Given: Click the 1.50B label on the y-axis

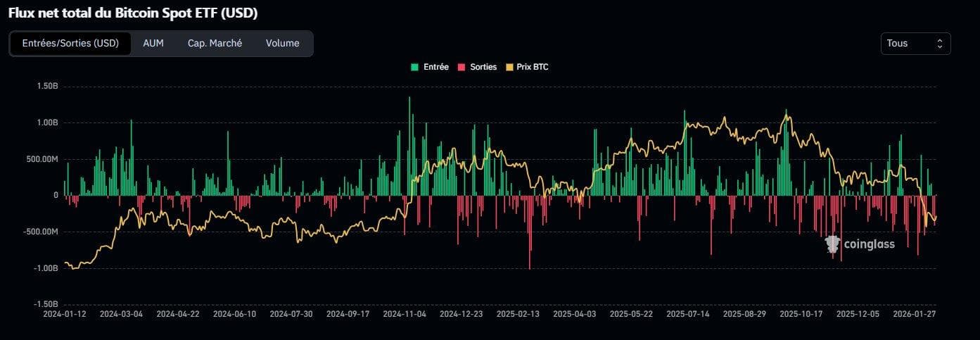Looking at the screenshot, I should (x=46, y=86).
